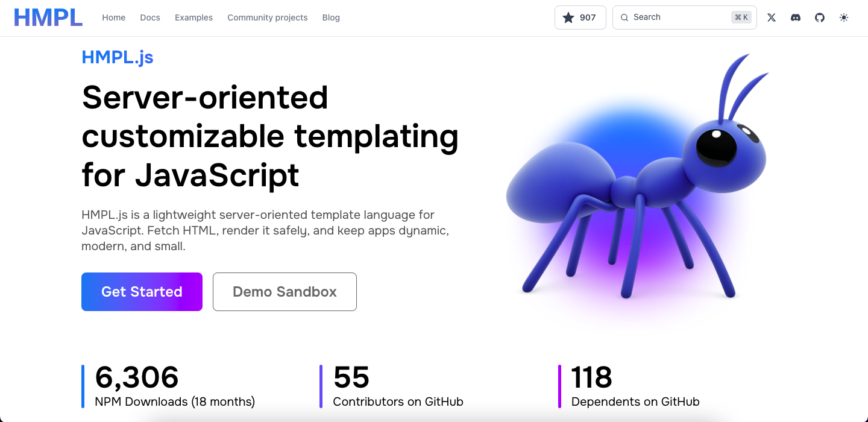Click the star icon in the GitHub stars button
Screen dimensions: 868x422
click(568, 17)
